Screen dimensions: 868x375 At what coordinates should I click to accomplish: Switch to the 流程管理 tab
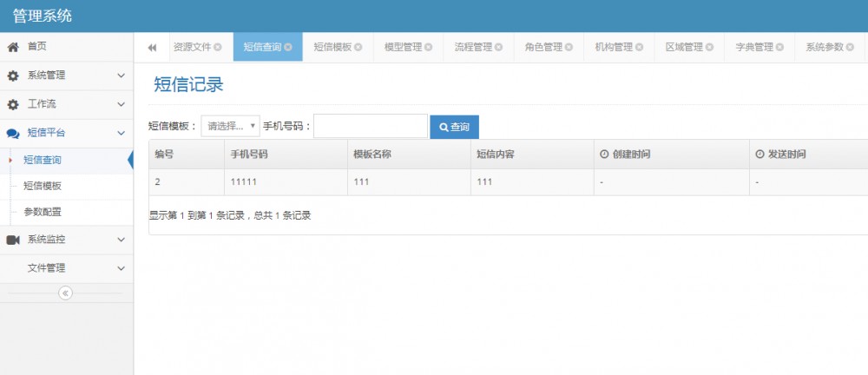(x=473, y=47)
